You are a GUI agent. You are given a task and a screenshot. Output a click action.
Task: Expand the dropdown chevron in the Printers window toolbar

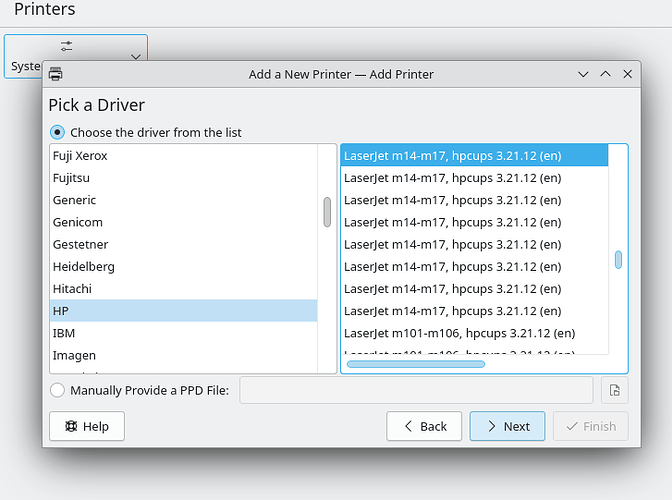tap(136, 57)
